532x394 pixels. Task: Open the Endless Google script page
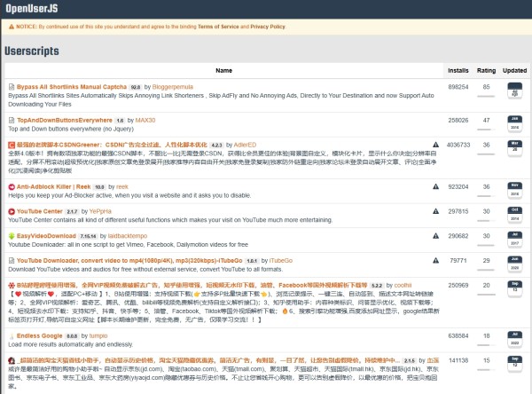click(39, 335)
